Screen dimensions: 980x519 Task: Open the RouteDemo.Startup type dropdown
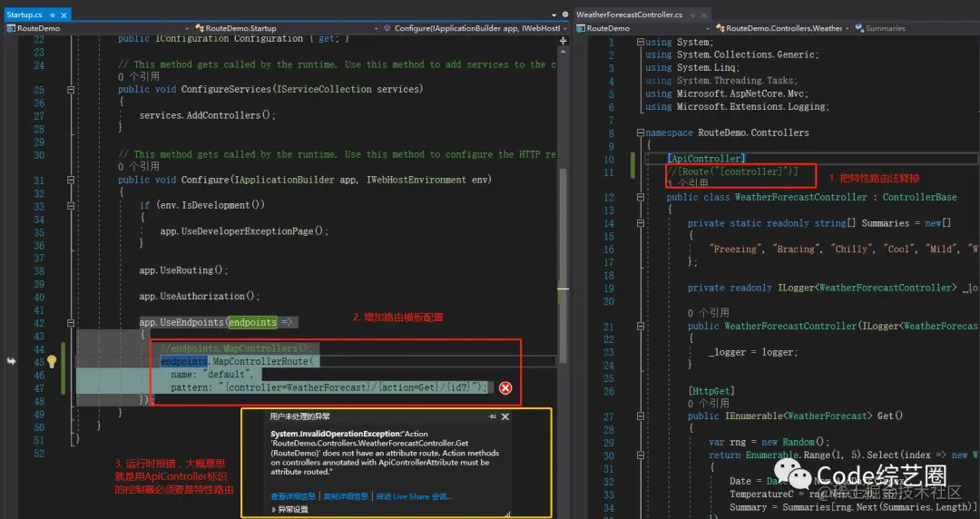click(x=376, y=28)
